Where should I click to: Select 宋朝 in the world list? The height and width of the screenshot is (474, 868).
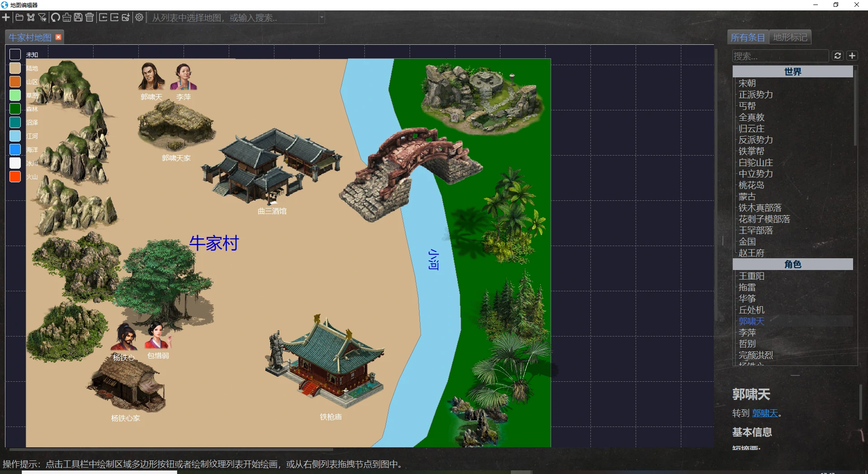747,83
